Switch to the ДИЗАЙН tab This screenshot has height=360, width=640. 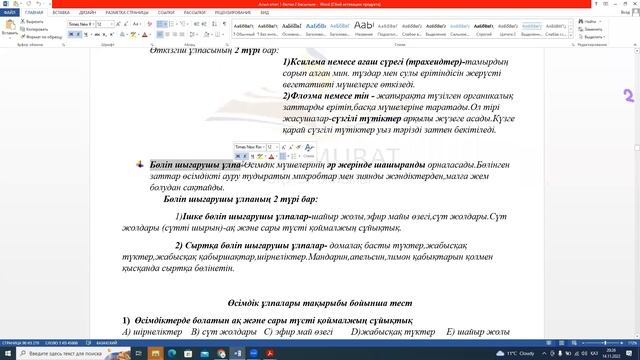click(87, 13)
